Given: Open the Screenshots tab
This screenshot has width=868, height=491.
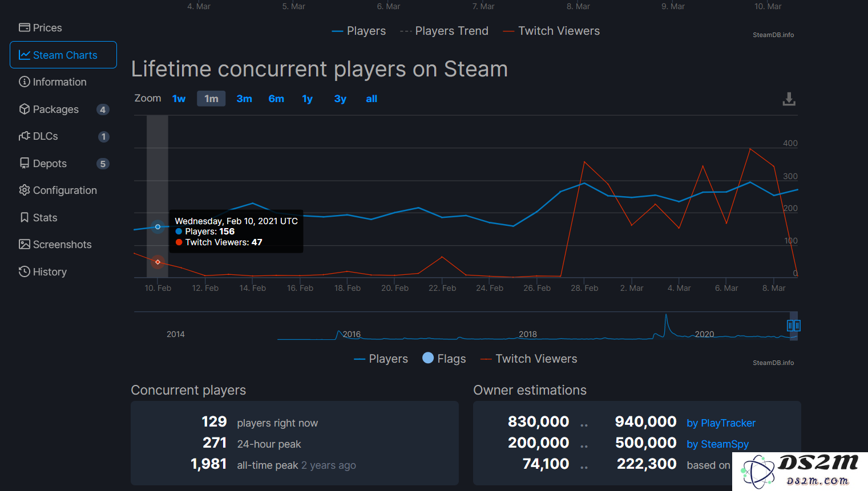Looking at the screenshot, I should coord(63,244).
